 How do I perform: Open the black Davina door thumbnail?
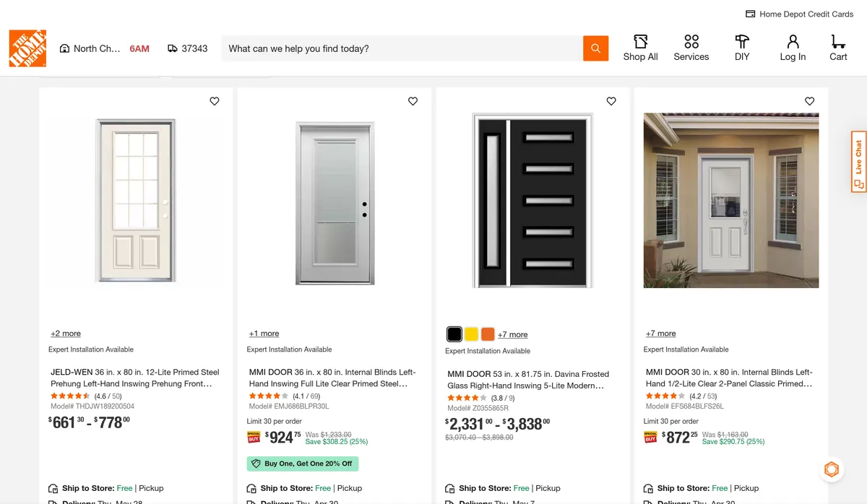click(x=532, y=200)
